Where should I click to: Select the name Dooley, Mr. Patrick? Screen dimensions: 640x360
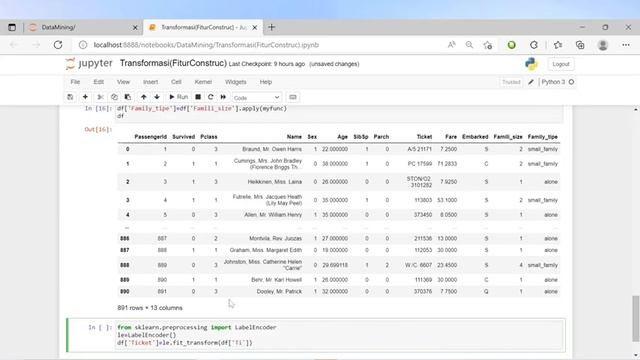279,291
